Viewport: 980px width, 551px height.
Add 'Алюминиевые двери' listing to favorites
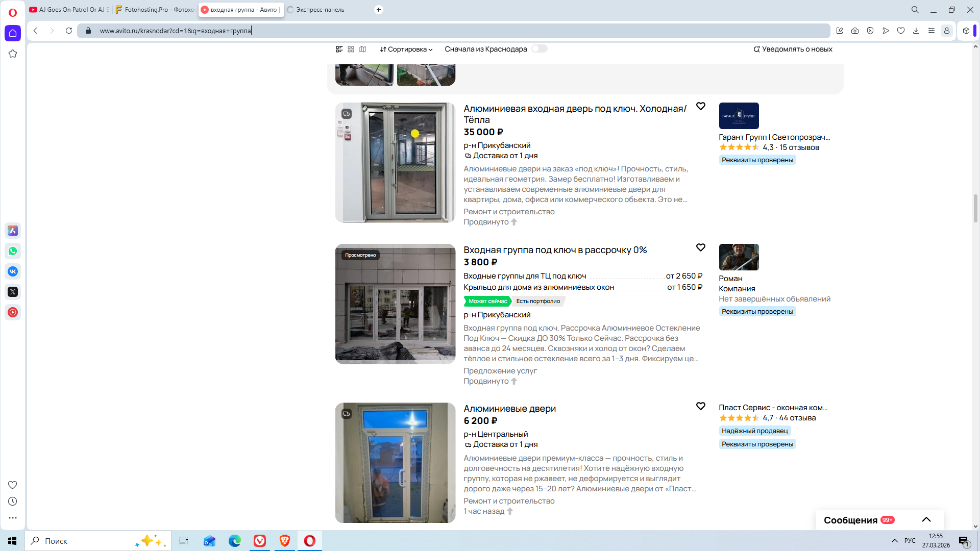pyautogui.click(x=701, y=406)
